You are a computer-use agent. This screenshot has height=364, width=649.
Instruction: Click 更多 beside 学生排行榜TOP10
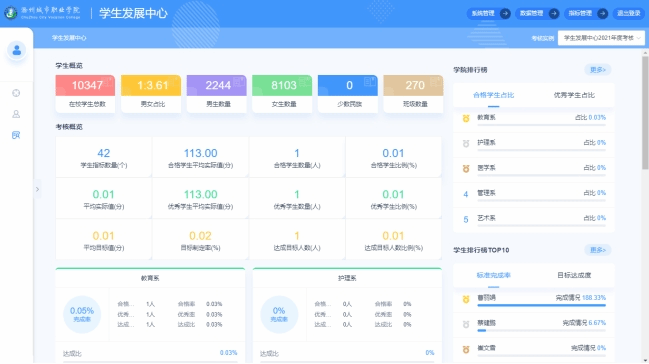pos(598,250)
